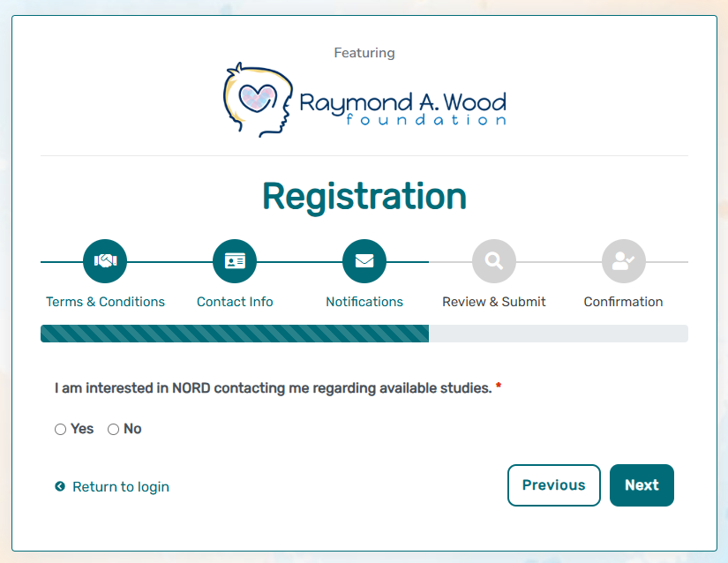Click the Registration heading
The width and height of the screenshot is (728, 563).
(364, 196)
